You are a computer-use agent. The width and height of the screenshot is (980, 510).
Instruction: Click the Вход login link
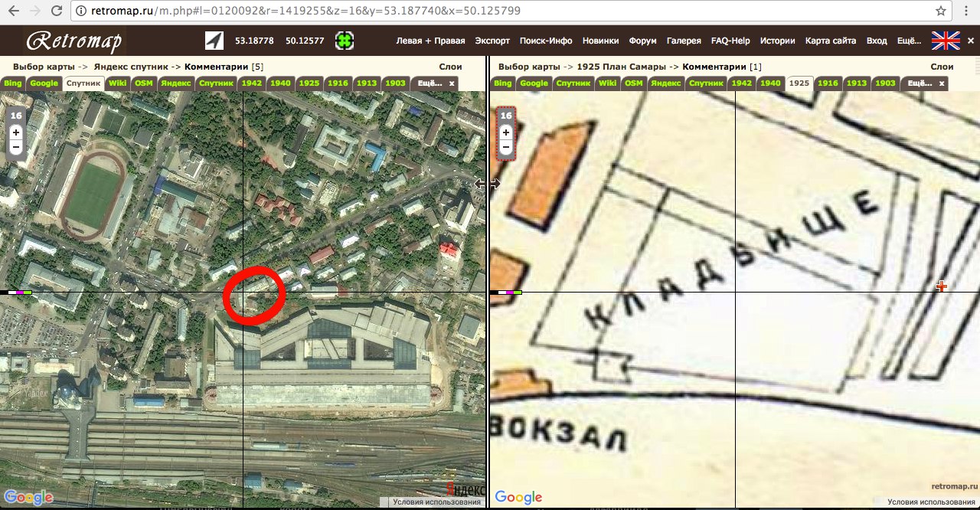(877, 41)
